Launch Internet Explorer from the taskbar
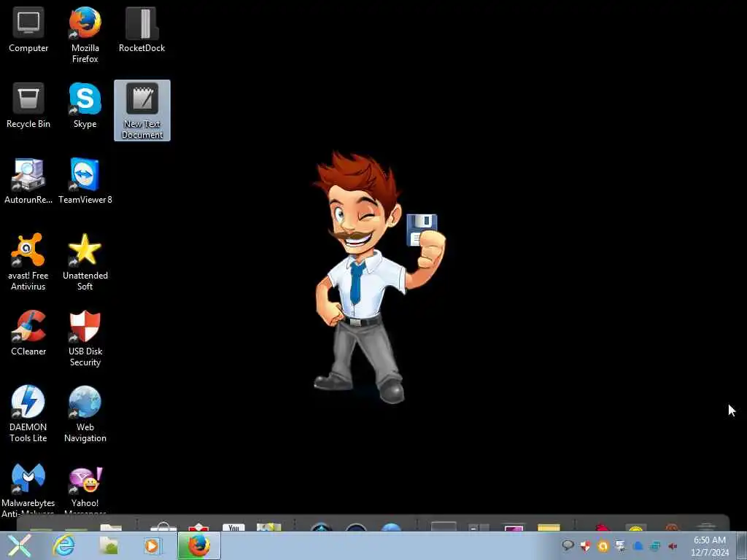The width and height of the screenshot is (747, 560). pyautogui.click(x=63, y=545)
